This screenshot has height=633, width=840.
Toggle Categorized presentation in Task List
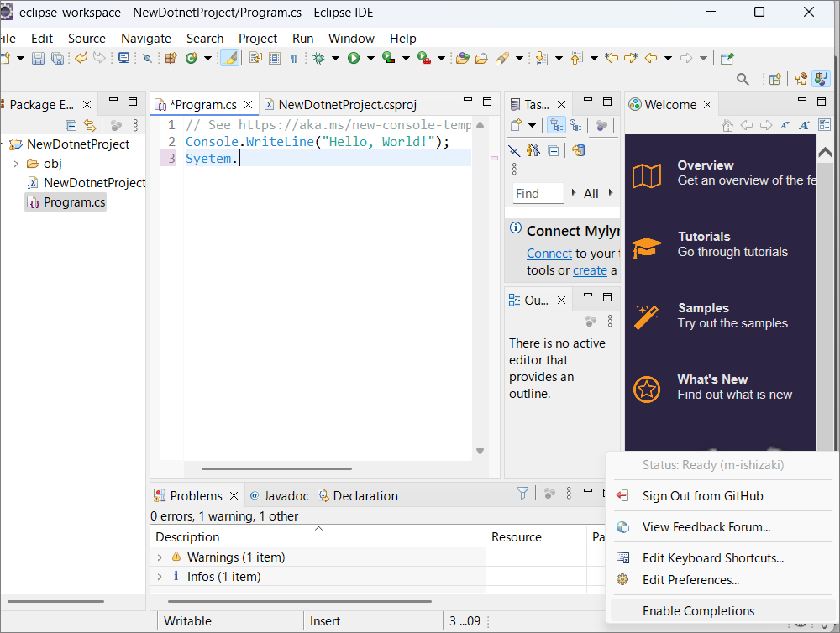557,125
